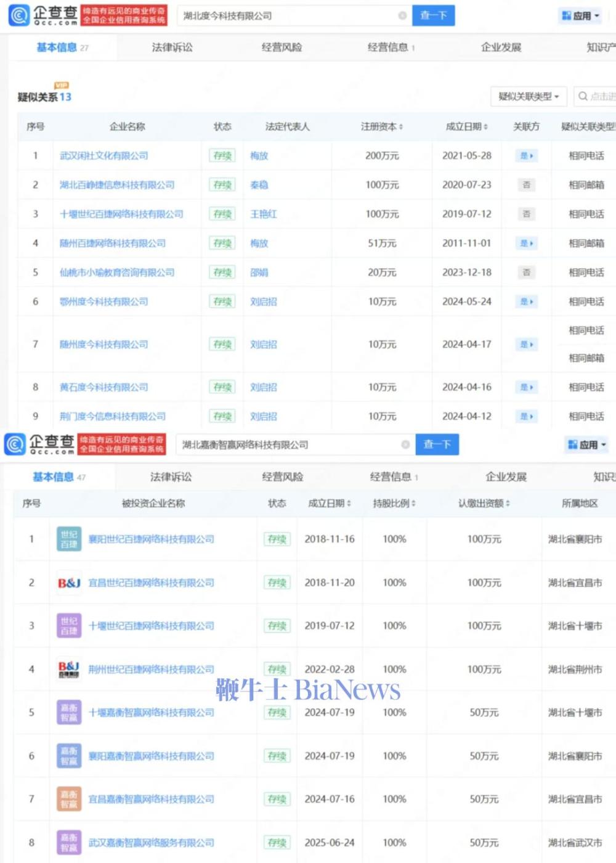
Task: Open the 疑似关联类型 filter dropdown
Action: point(529,96)
